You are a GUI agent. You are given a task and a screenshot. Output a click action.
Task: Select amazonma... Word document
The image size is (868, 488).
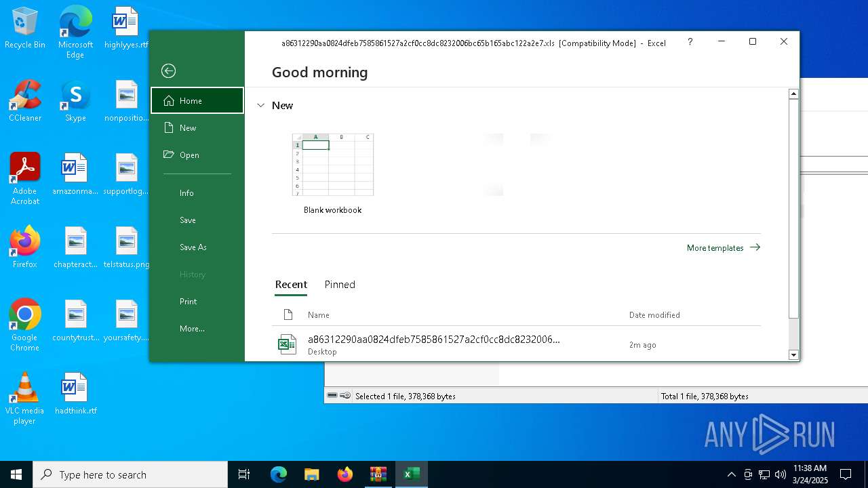tap(75, 174)
